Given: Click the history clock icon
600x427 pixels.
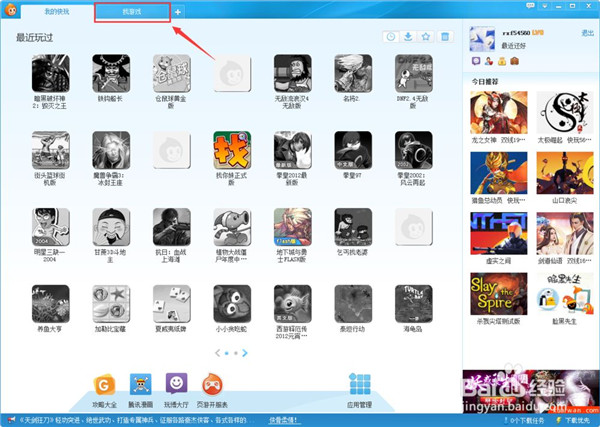Looking at the screenshot, I should coord(390,38).
